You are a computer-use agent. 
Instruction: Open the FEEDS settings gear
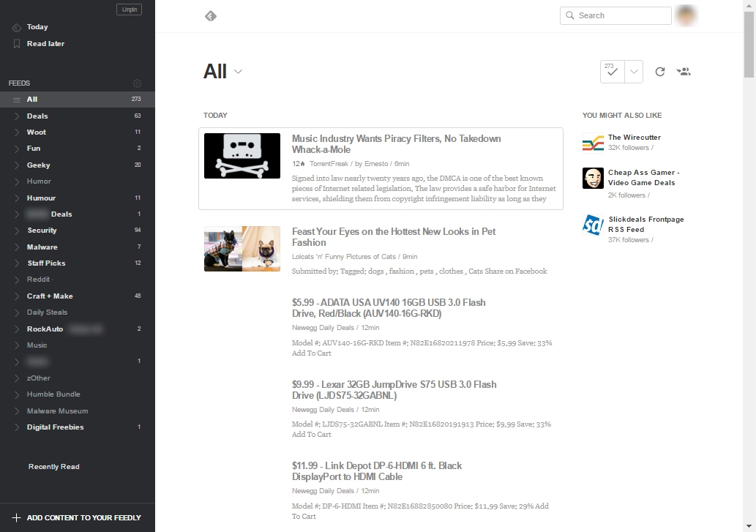point(137,83)
